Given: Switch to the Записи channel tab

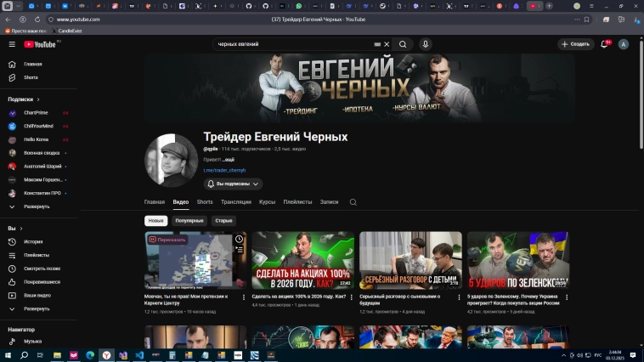Looking at the screenshot, I should [x=329, y=202].
